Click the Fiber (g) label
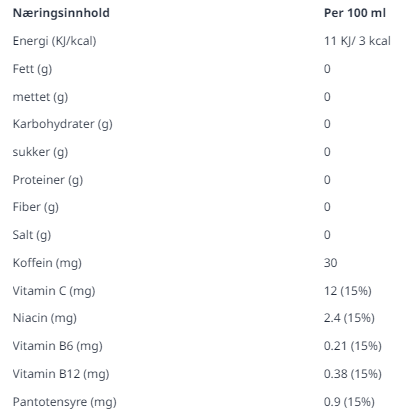418x415 pixels. click(x=36, y=207)
